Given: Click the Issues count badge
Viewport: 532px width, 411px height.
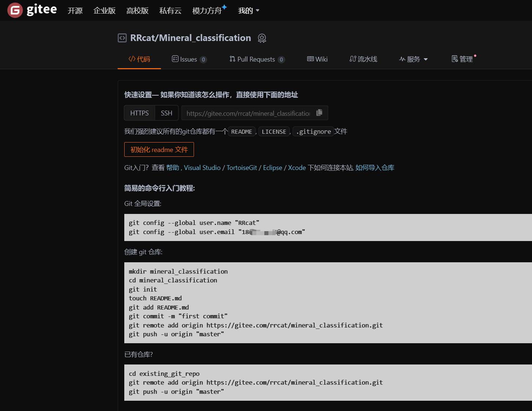Looking at the screenshot, I should pyautogui.click(x=203, y=60).
